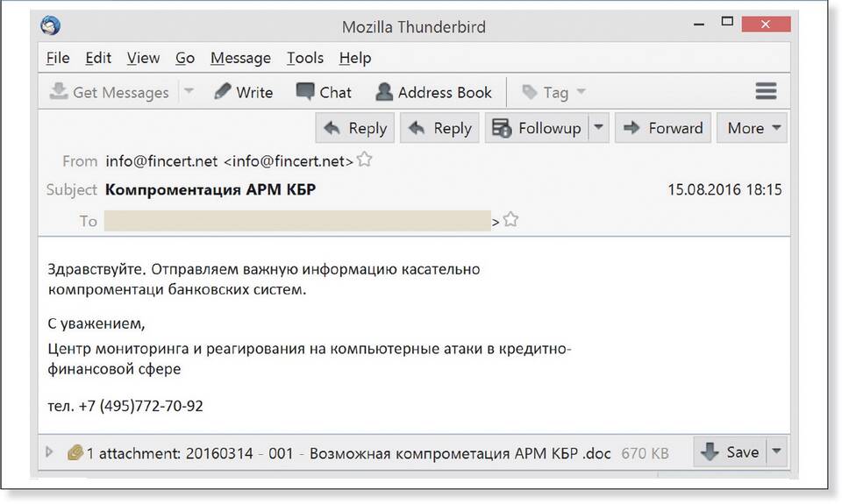Minimize the Thunderbird window
Image resolution: width=842 pixels, height=504 pixels.
coord(699,25)
